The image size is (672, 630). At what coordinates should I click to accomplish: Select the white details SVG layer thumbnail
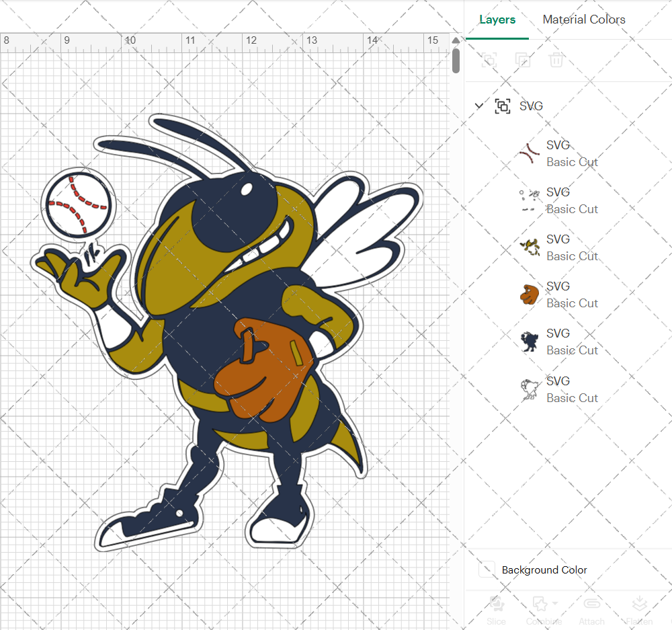tap(530, 200)
